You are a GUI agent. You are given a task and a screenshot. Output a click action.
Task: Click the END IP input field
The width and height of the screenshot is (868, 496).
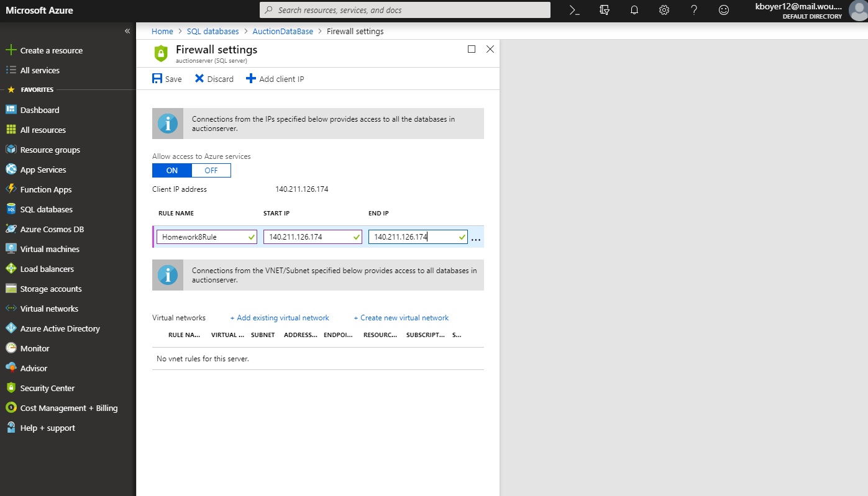(418, 237)
